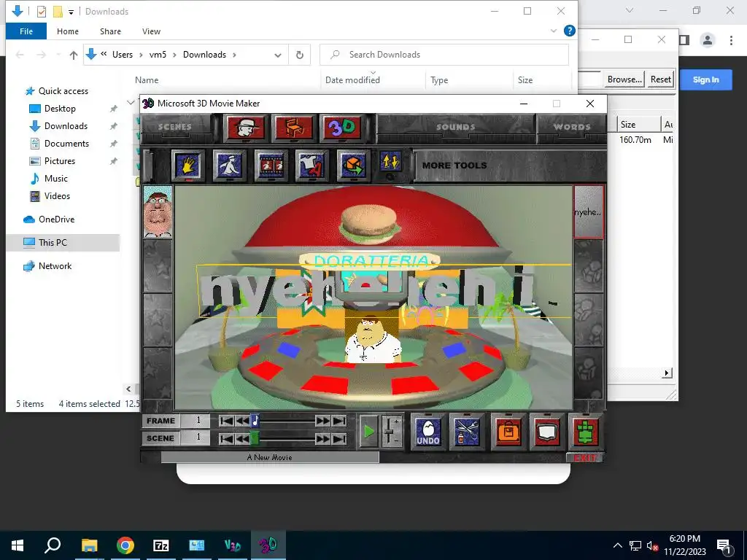The image size is (747, 560).
Task: Expand the Explorer ribbon chevron
Action: [x=554, y=31]
